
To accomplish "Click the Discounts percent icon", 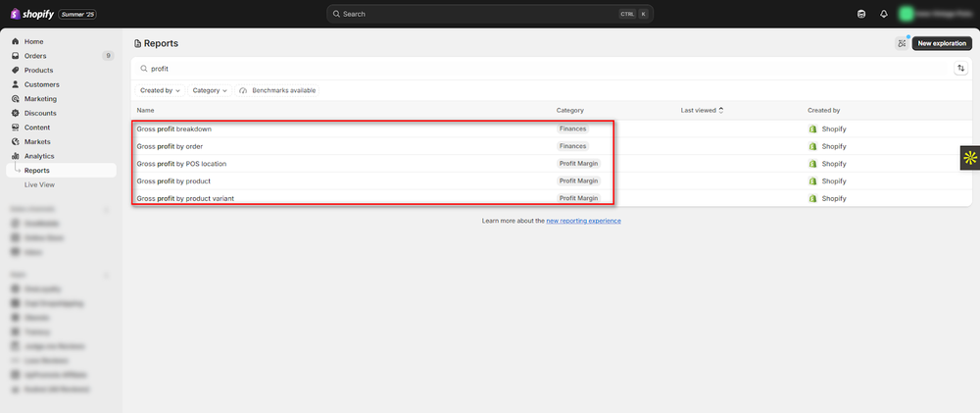I will tap(16, 113).
